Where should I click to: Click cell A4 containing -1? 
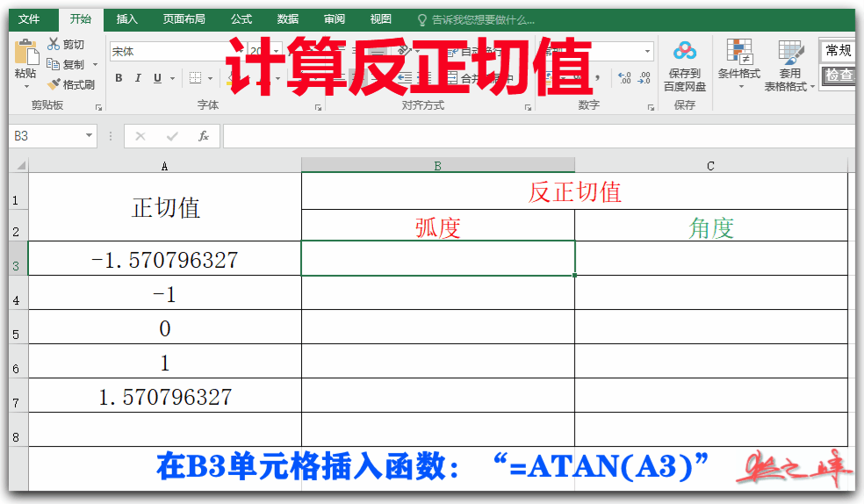coord(165,293)
